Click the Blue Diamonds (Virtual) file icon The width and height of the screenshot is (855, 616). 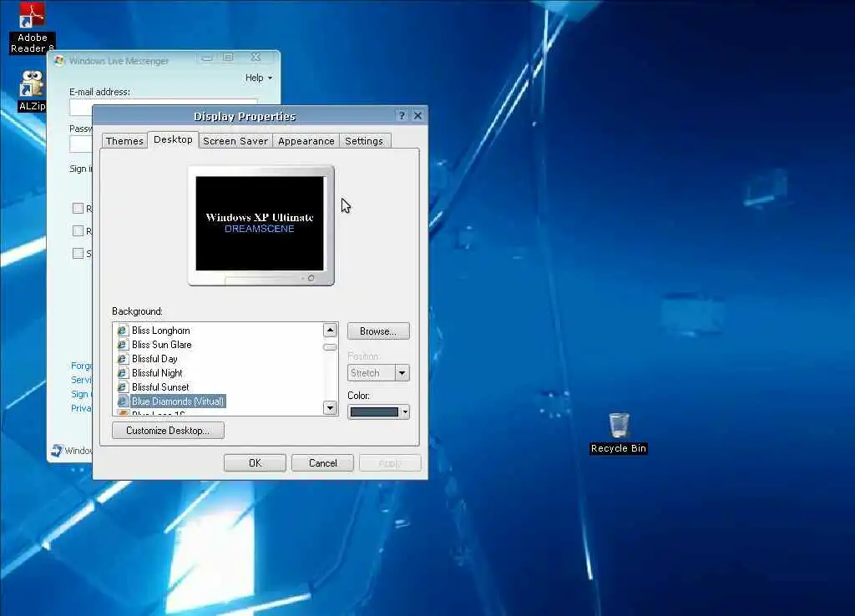122,401
